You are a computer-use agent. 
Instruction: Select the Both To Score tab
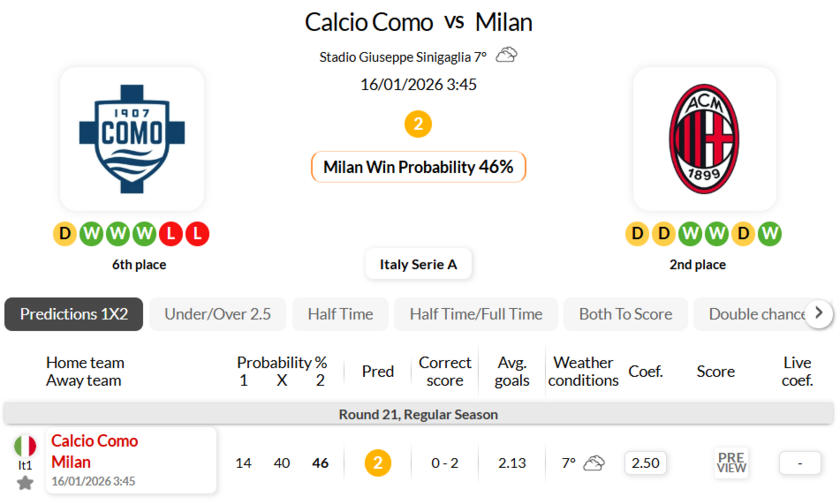tap(625, 314)
